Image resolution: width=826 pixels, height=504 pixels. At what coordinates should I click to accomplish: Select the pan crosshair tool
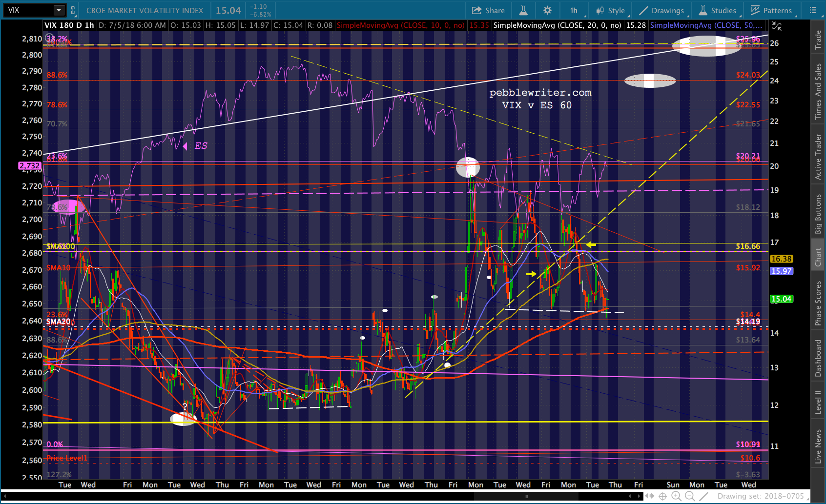pos(662,496)
